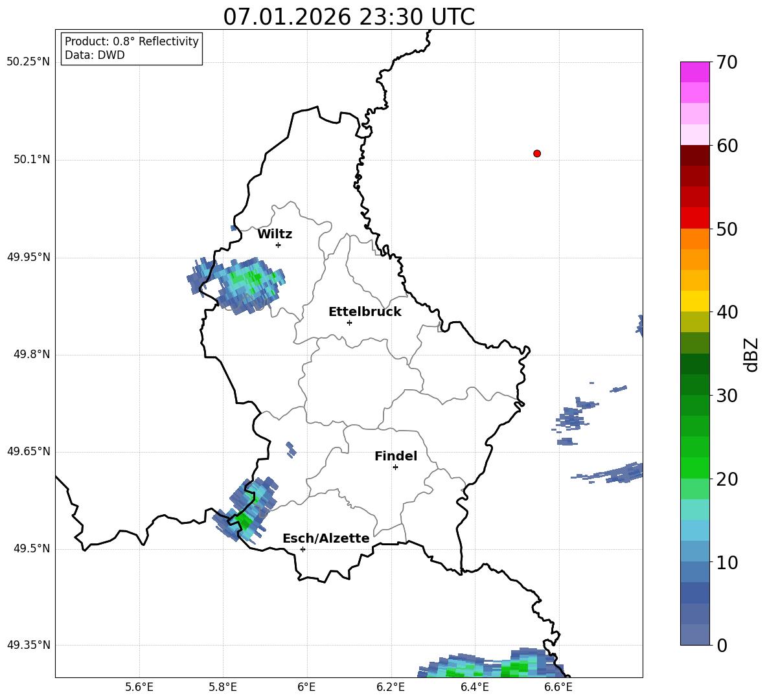Click the 50.1°N latitude label

point(32,159)
